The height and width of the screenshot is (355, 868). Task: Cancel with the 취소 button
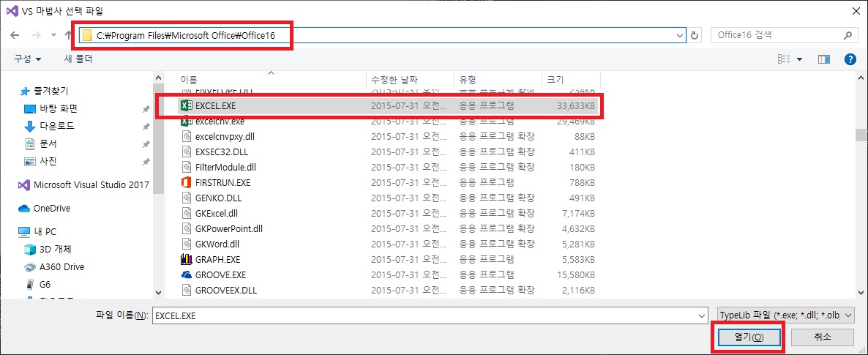(822, 337)
